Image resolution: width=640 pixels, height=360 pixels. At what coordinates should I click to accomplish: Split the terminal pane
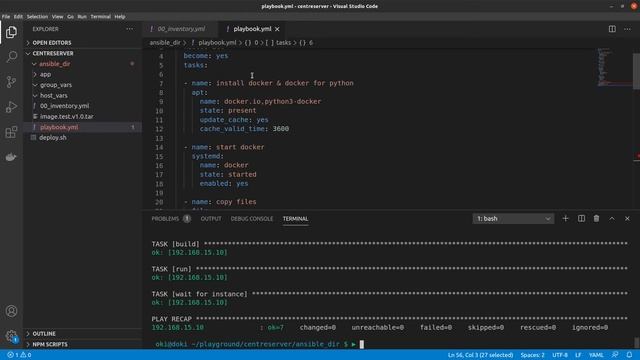click(581, 219)
